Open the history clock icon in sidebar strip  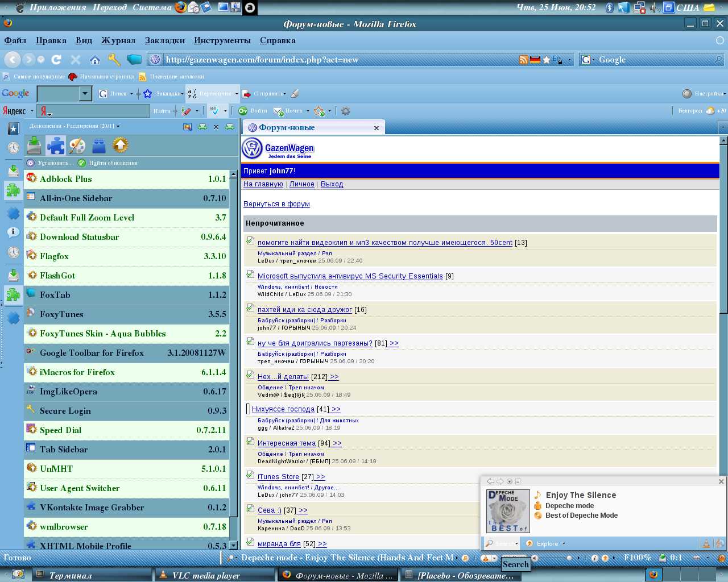13,148
